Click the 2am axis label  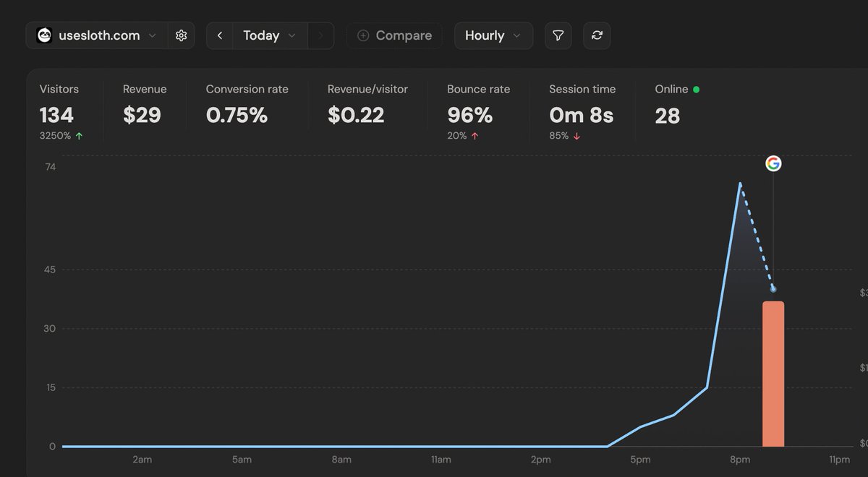coord(142,460)
